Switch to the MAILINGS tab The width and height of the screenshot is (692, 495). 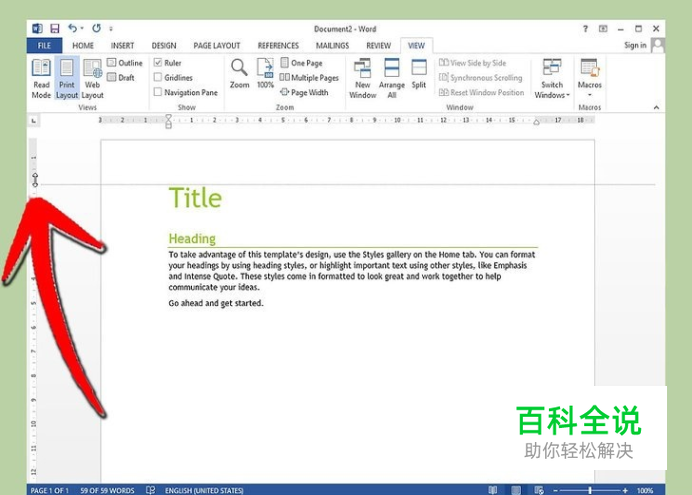click(332, 45)
